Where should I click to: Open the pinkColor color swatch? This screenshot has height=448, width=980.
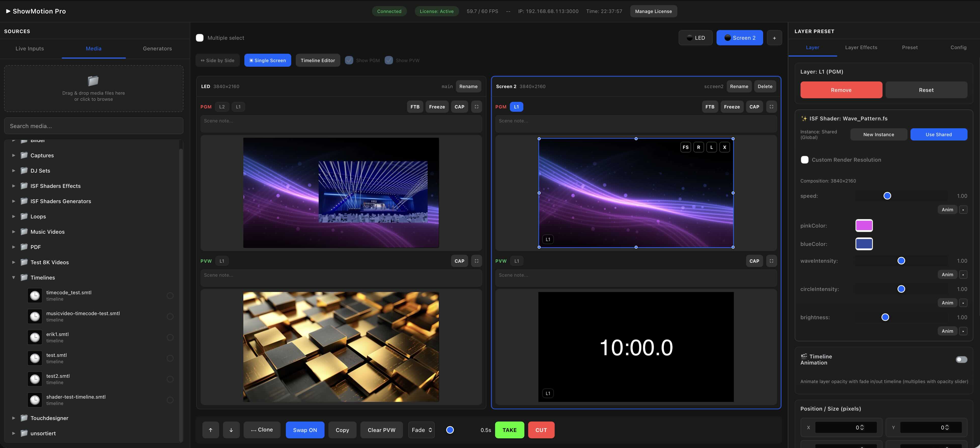(864, 225)
